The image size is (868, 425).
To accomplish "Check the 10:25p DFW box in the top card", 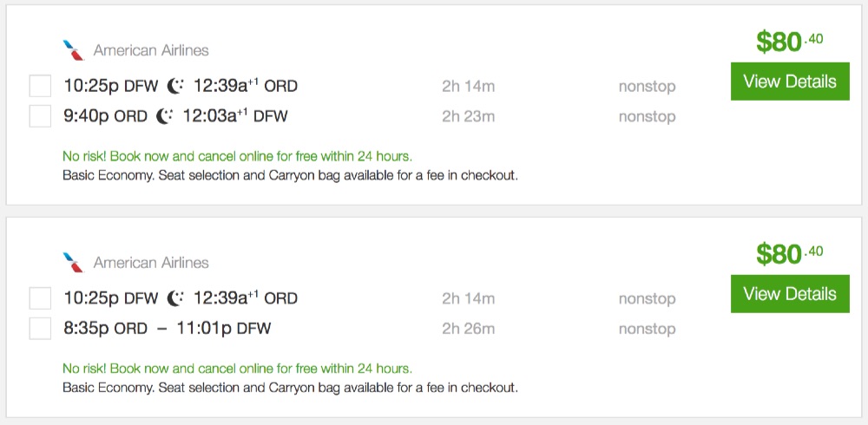I will pos(40,86).
